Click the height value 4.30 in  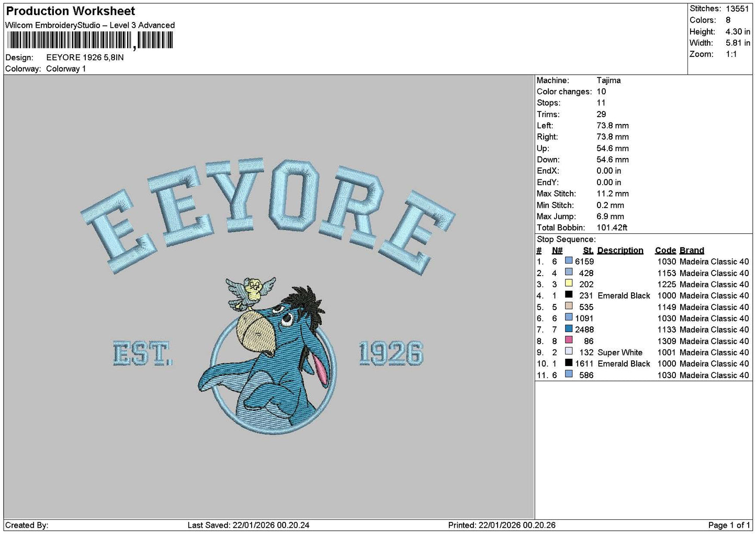(738, 31)
